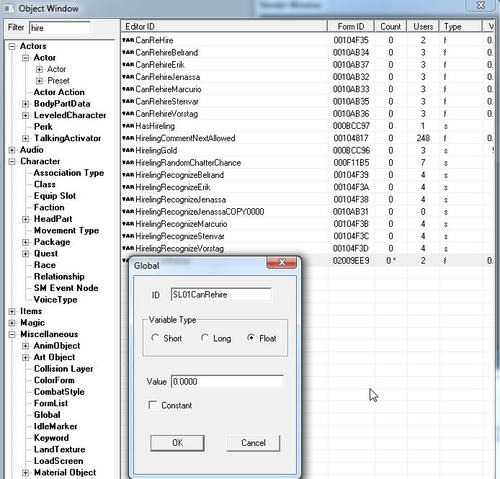Sort list by Type column
The image size is (500, 479).
coord(461,26)
